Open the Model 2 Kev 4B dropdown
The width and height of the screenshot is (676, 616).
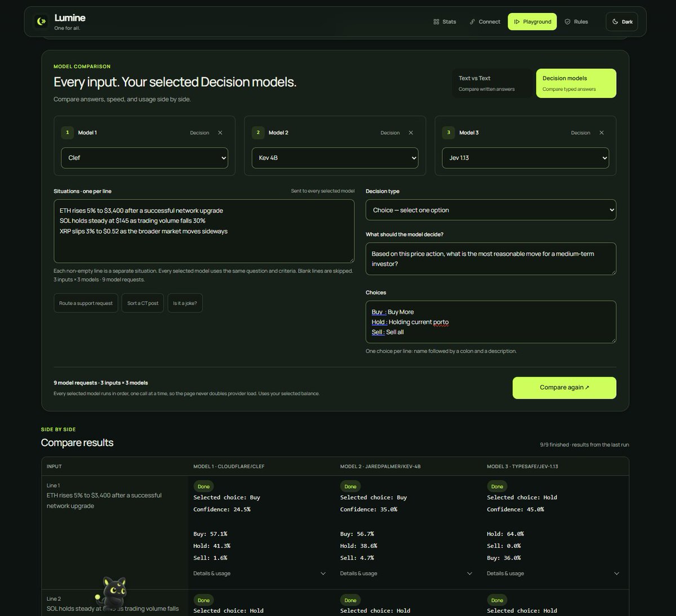[335, 158]
